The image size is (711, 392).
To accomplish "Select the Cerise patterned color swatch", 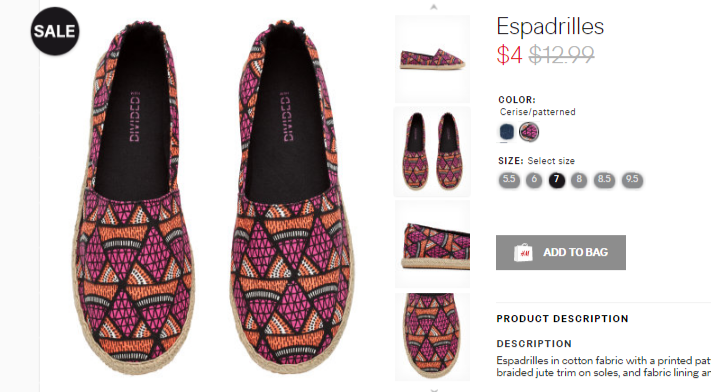I will (529, 132).
